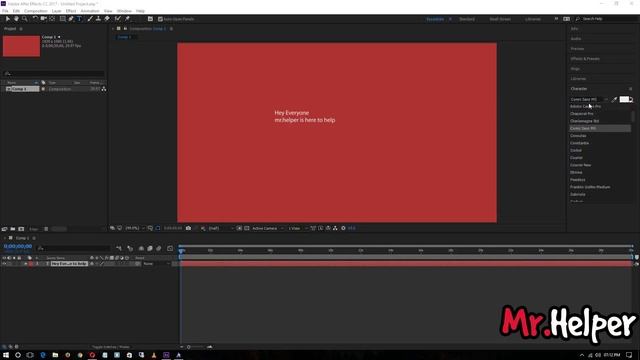Viewport: 640px width, 360px height.
Task: Open the Project panel menu icon
Action: coord(21,29)
